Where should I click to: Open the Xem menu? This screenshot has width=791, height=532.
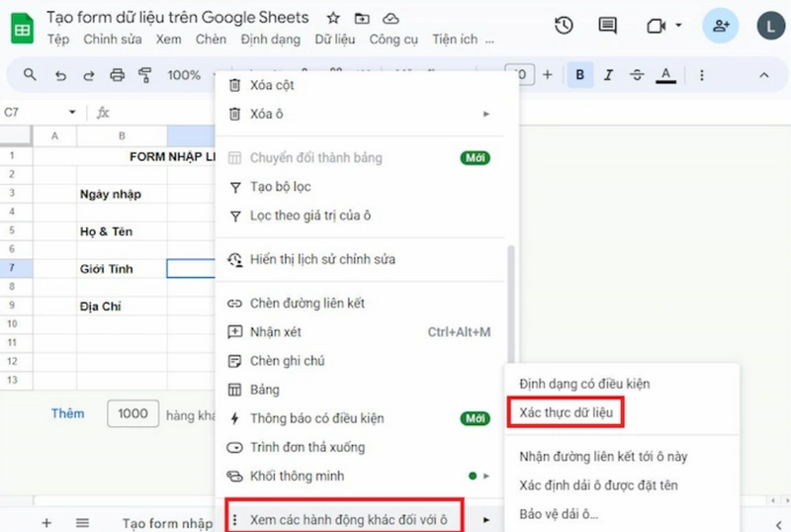coord(168,40)
